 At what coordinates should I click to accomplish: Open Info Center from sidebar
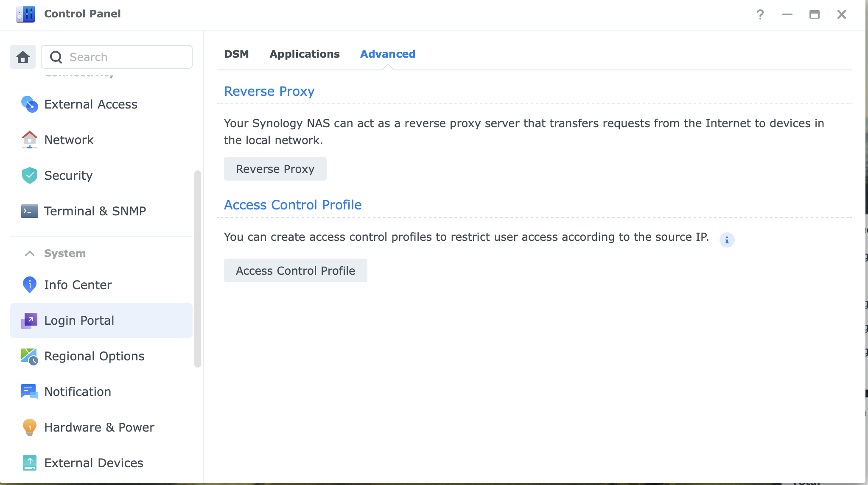pyautogui.click(x=78, y=285)
